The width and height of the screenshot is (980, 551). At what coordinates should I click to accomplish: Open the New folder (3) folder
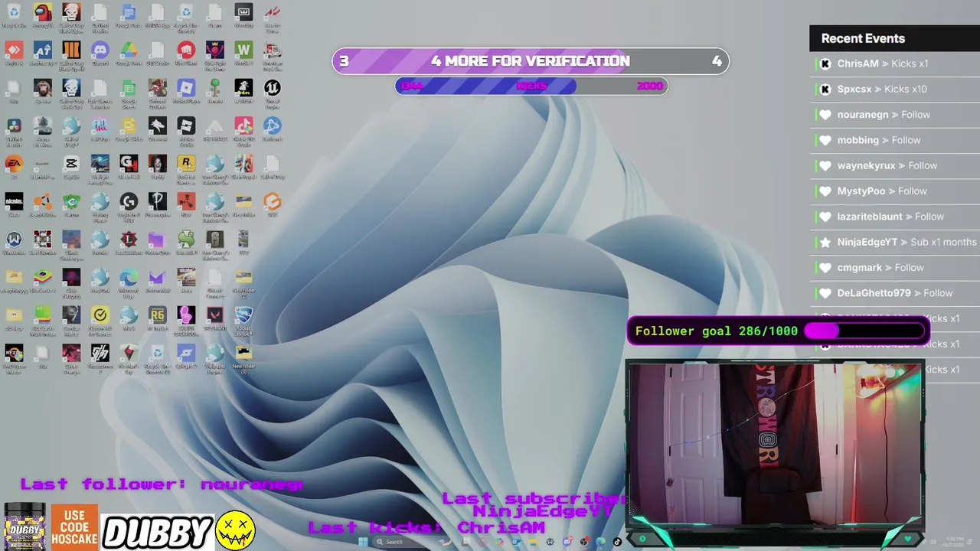(243, 358)
